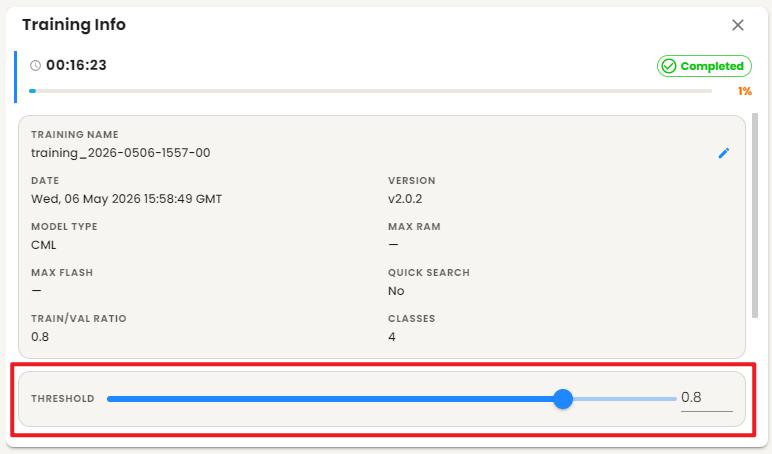The image size is (772, 454).
Task: Click the training progress bar
Action: 370,91
